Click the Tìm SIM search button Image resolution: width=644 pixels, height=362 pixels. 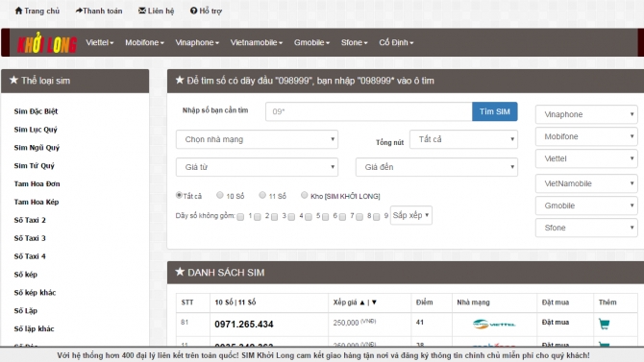pos(494,111)
